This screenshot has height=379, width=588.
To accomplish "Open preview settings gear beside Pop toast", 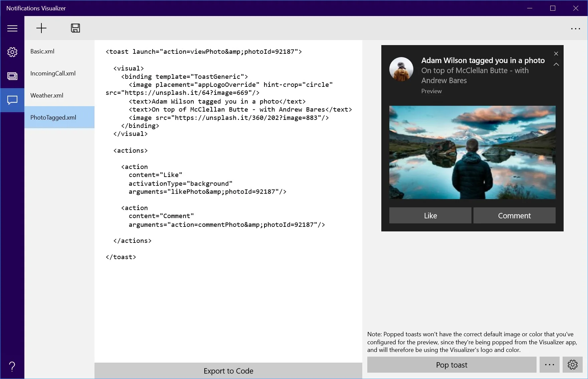I will click(x=572, y=365).
